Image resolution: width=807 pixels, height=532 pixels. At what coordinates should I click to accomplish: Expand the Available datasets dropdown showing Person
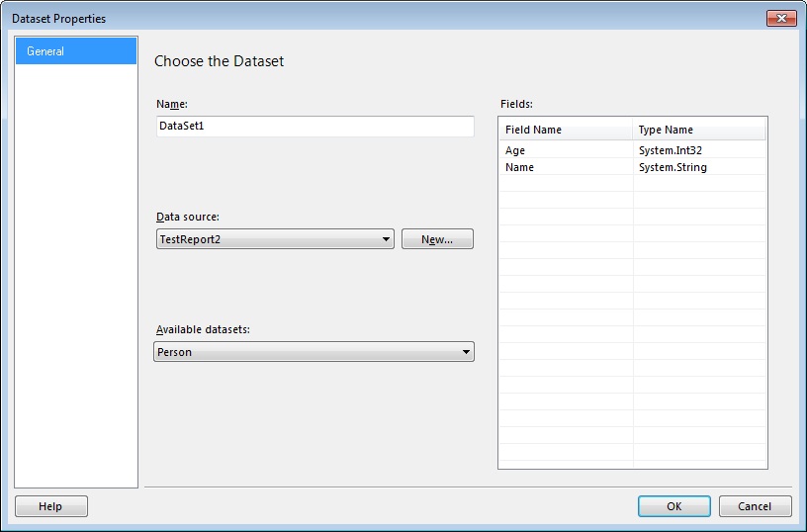coord(314,352)
